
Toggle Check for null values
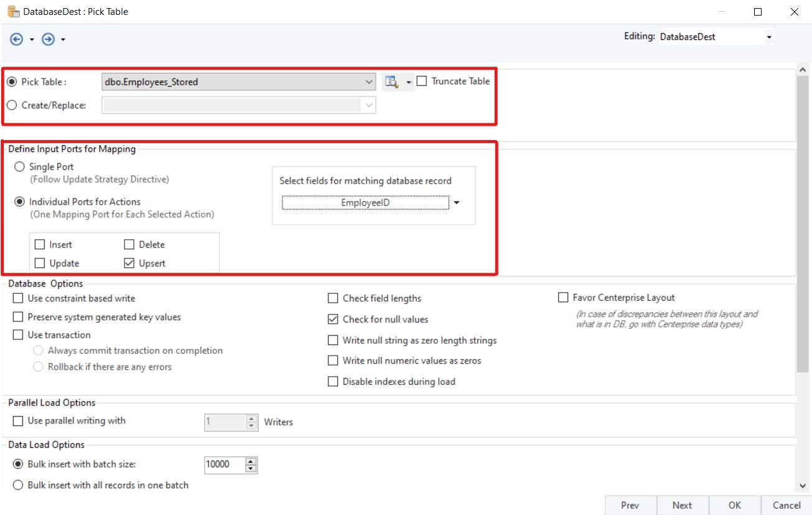point(333,319)
